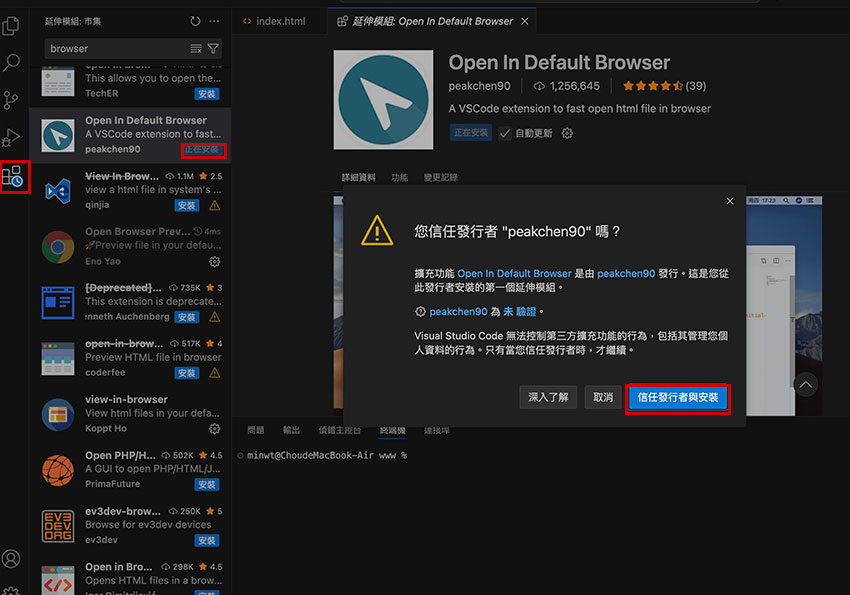Click warning icon on coderfee extension
Viewport: 850px width, 595px height.
point(215,373)
